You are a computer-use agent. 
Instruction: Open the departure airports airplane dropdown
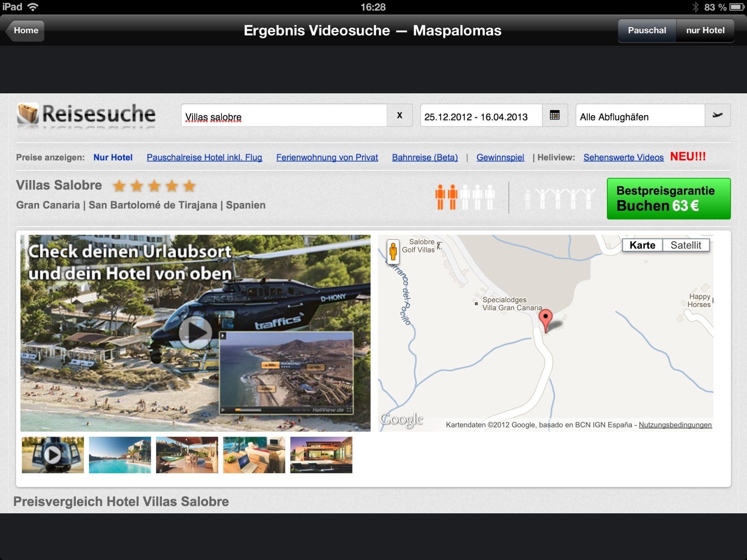tap(717, 115)
